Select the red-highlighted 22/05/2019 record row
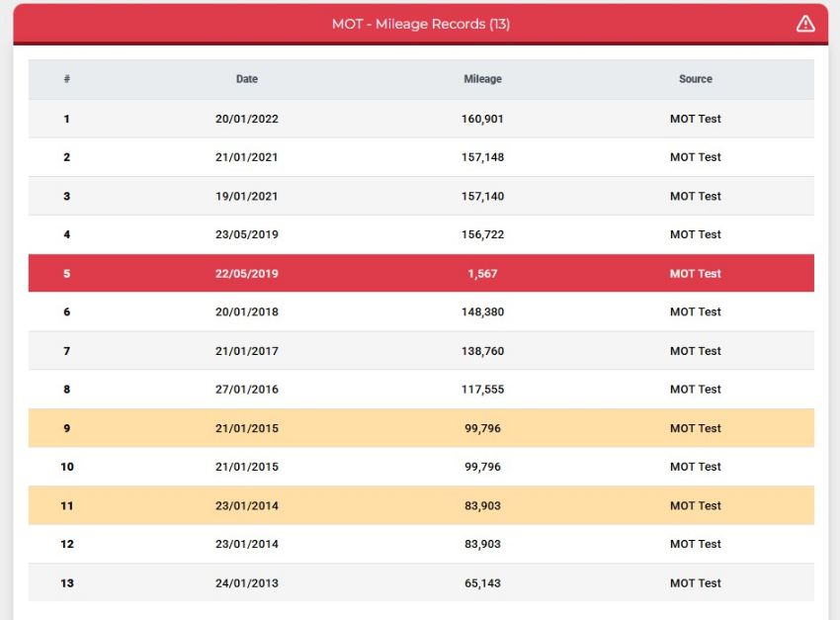The width and height of the screenshot is (840, 620). click(x=421, y=273)
